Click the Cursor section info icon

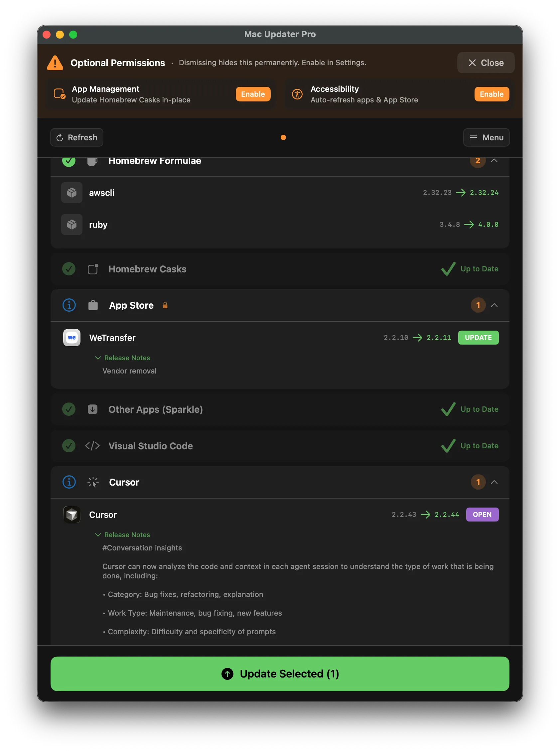(69, 482)
